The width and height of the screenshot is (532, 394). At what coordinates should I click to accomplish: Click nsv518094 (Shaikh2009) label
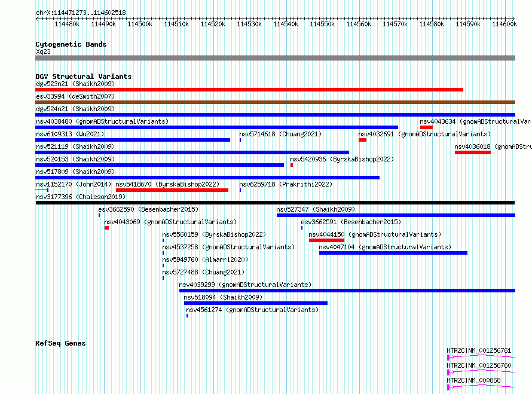[223, 297]
